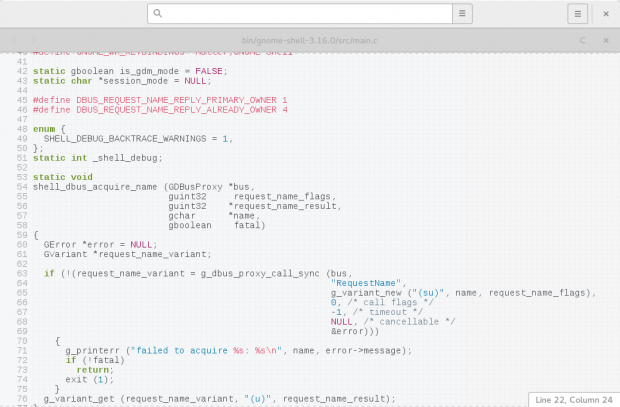This screenshot has height=407, width=620.
Task: Click '&error)))' on line 69
Action: 355,331
